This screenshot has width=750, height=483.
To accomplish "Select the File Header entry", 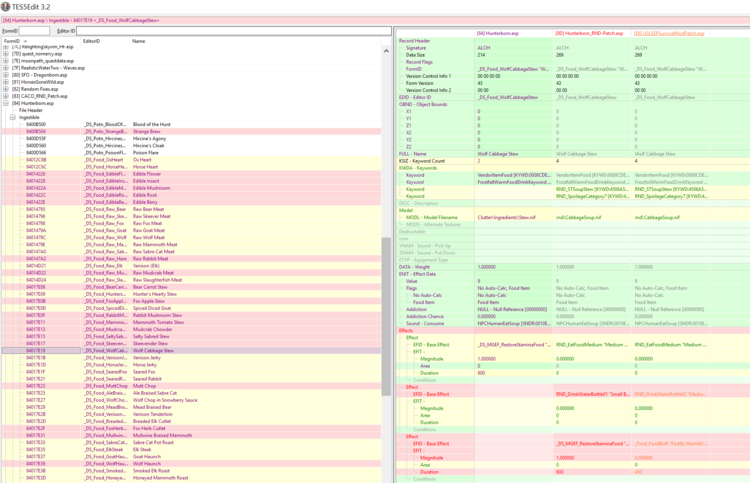I will click(x=31, y=110).
